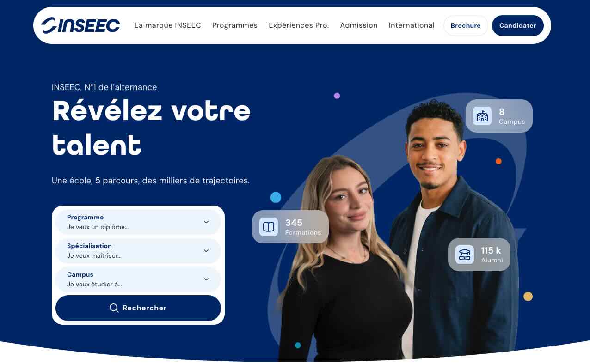Expand the Spécialisation dropdown chevron
590x364 pixels.
[x=206, y=251]
